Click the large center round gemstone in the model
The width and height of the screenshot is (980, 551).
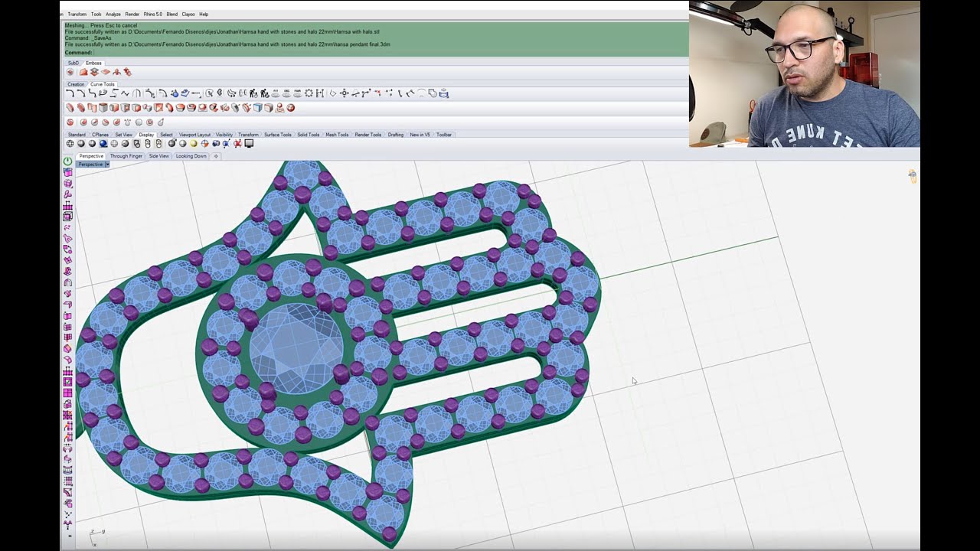click(297, 350)
